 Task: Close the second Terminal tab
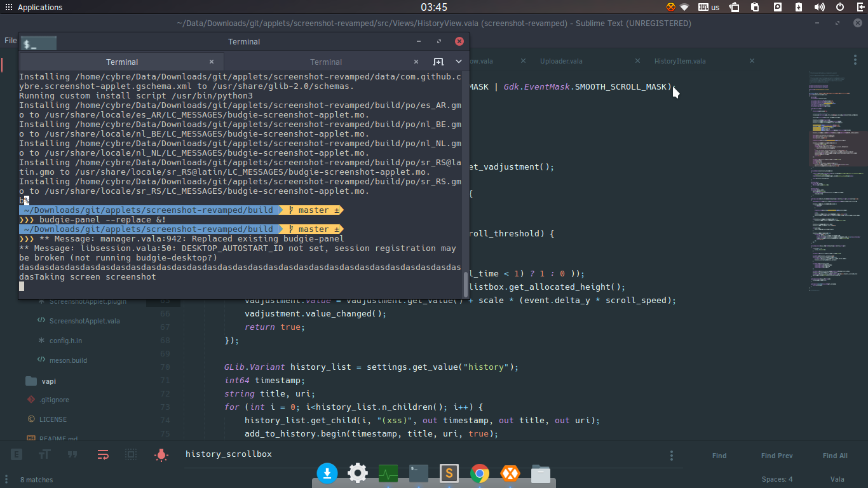(416, 62)
